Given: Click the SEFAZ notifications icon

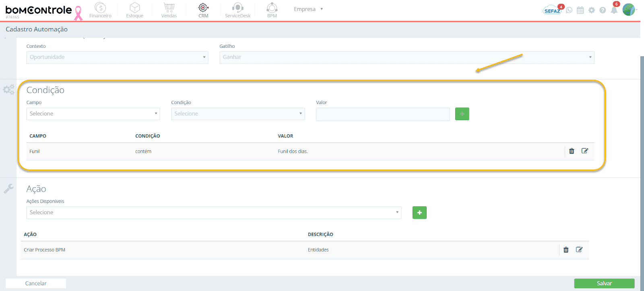Looking at the screenshot, I should click(552, 10).
